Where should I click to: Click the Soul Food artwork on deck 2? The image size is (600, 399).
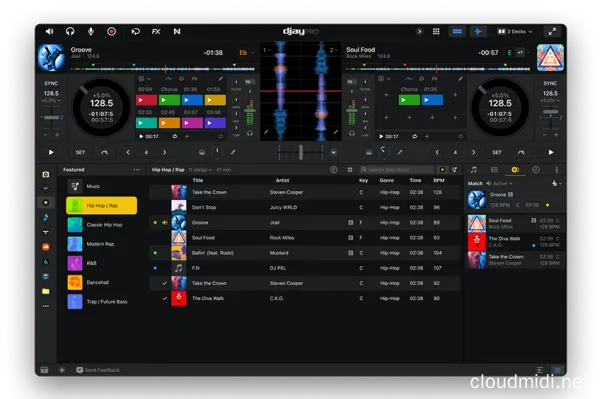(550, 57)
